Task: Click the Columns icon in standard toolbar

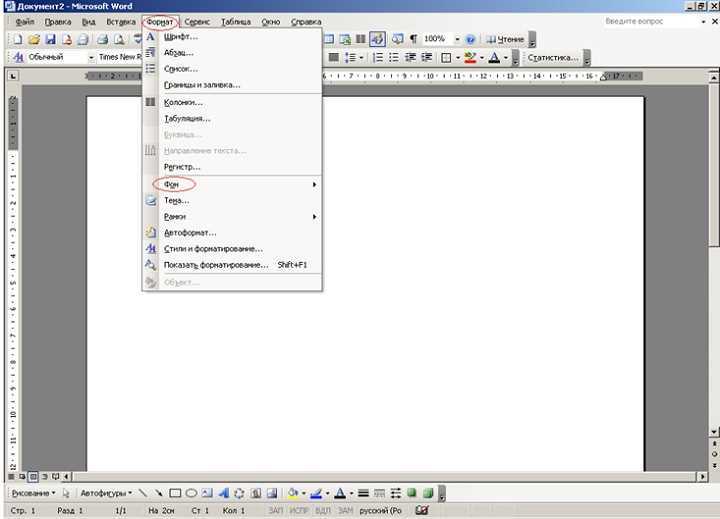Action: [x=361, y=39]
